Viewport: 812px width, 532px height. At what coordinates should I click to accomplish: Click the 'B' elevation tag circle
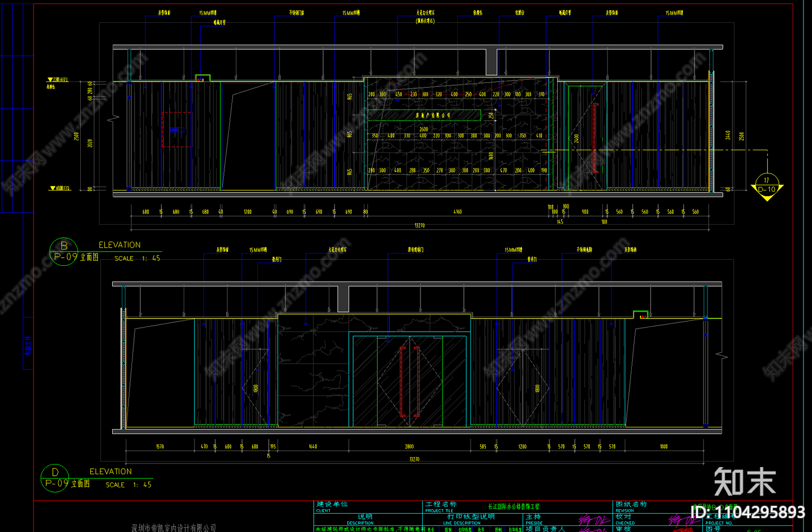(x=63, y=252)
